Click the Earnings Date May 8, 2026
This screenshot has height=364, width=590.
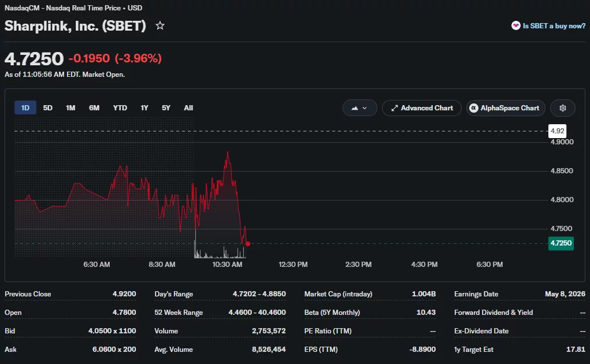pos(565,294)
